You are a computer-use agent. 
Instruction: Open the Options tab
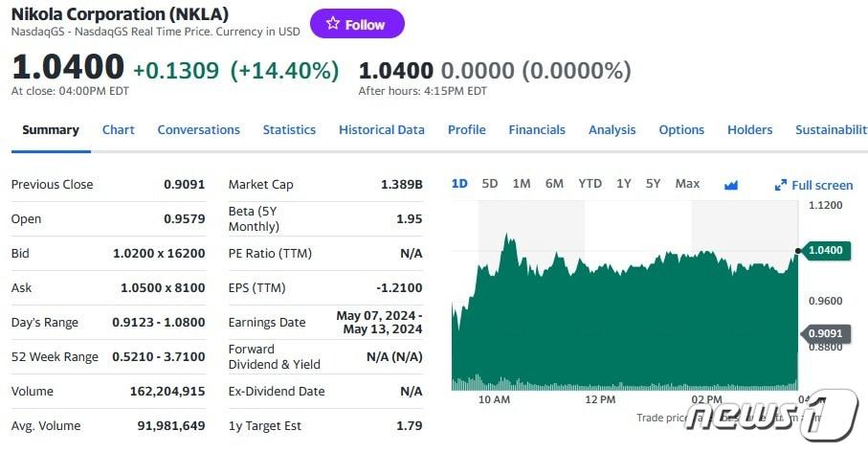click(681, 129)
